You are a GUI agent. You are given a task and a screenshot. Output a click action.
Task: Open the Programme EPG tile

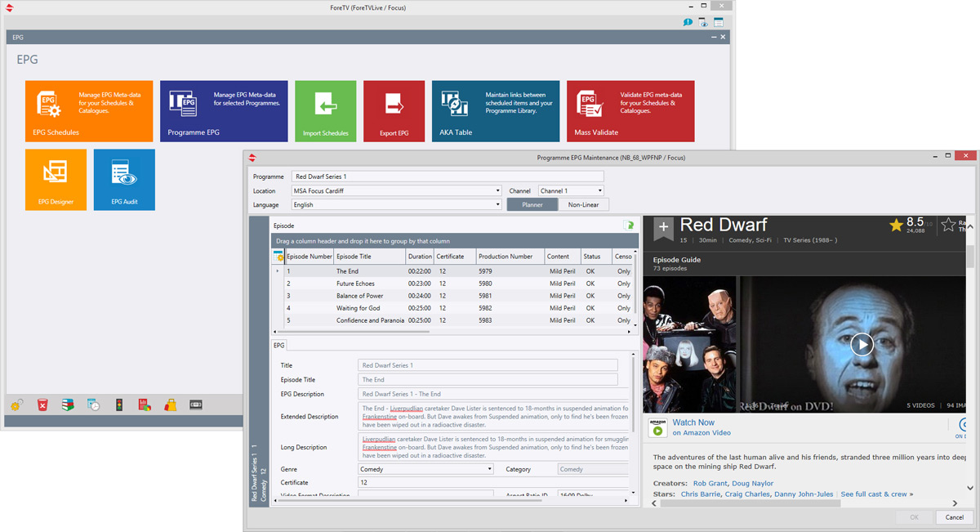[x=224, y=111]
